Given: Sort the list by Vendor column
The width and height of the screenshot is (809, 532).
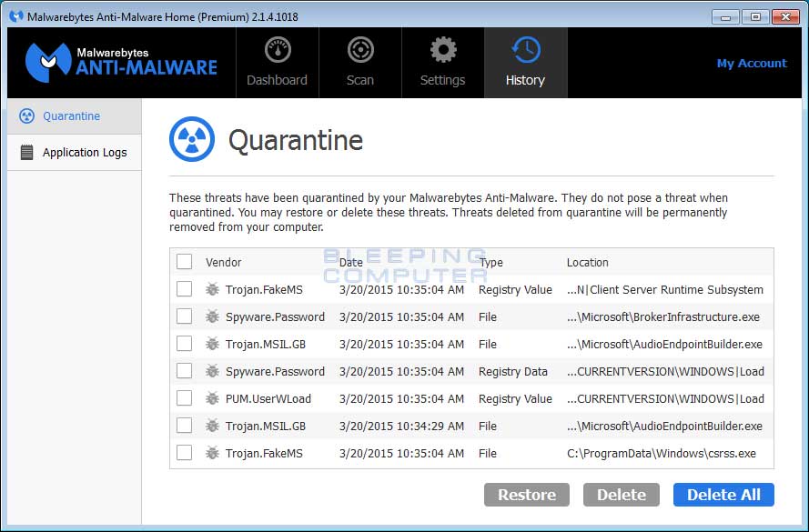Looking at the screenshot, I should click(x=224, y=262).
